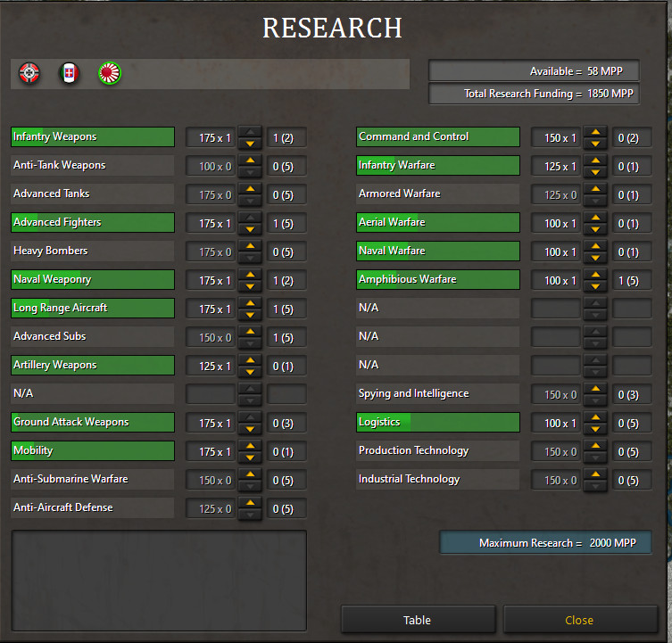The width and height of the screenshot is (672, 643).
Task: Decrease Logistics research investment
Action: [x=595, y=429]
